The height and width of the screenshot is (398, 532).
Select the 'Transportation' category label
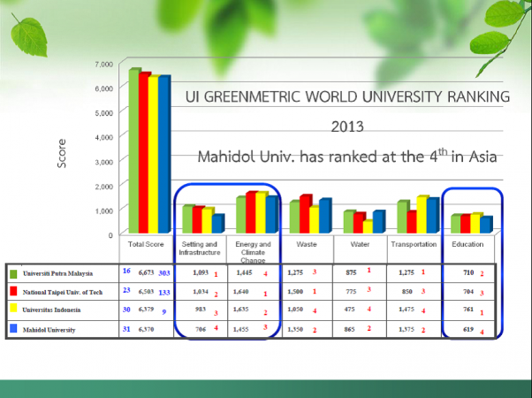[x=414, y=244]
